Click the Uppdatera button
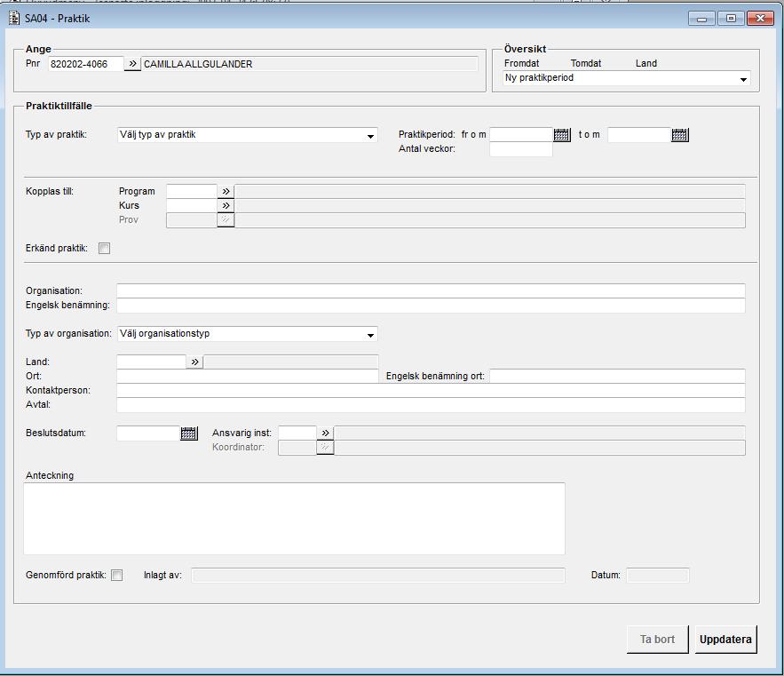This screenshot has height=676, width=784. pos(725,639)
